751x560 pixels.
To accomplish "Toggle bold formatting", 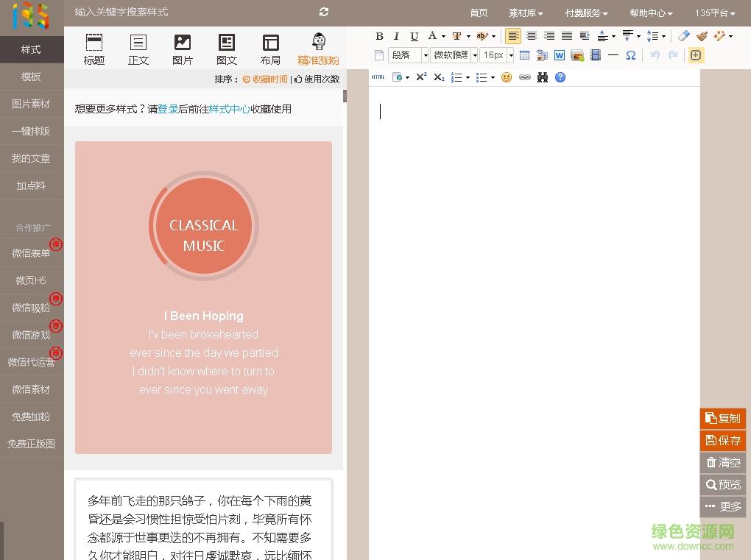I will click(379, 35).
